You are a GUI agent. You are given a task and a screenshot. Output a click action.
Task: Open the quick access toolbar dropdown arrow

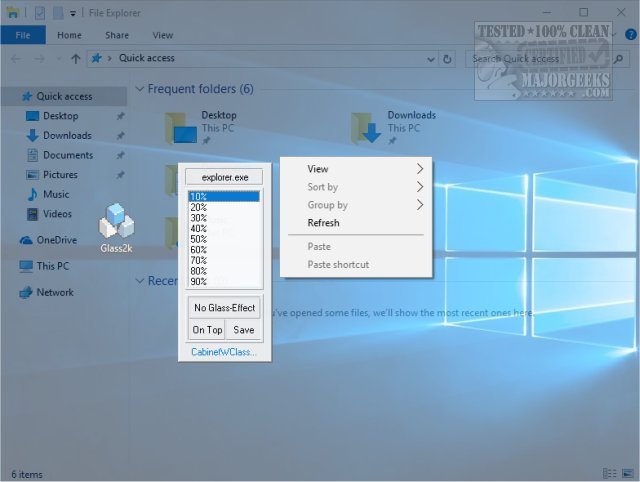(73, 13)
